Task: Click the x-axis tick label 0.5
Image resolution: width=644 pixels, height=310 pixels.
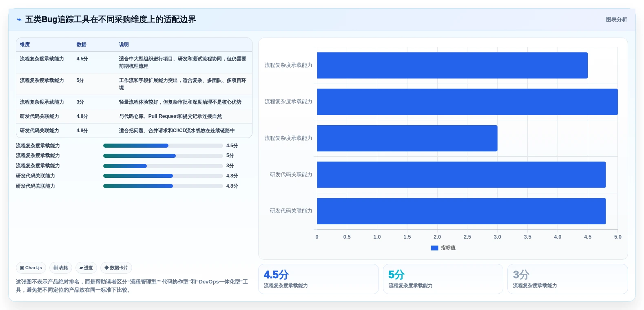Action: tap(347, 237)
